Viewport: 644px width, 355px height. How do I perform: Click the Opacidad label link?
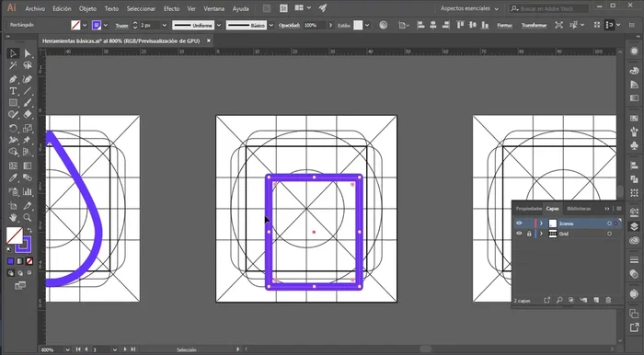coord(290,25)
